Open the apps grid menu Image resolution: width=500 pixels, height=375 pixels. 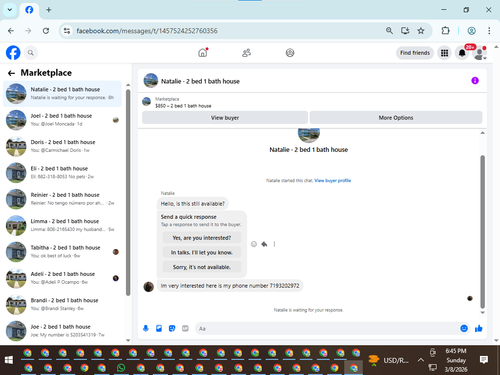point(444,53)
